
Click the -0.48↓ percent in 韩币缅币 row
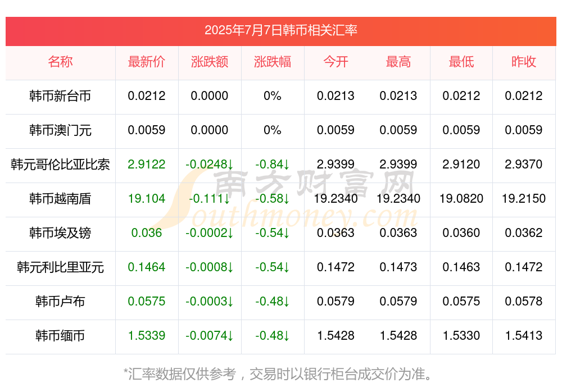[273, 336]
